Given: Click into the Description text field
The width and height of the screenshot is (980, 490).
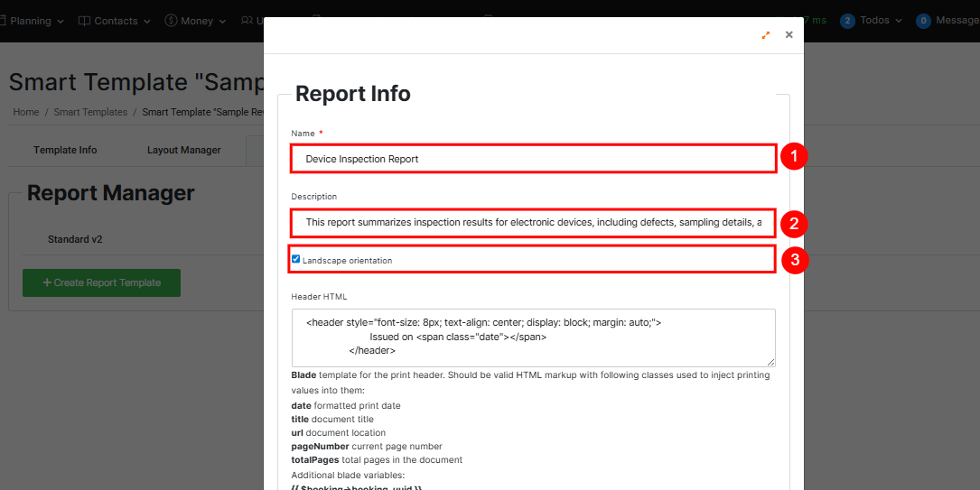Looking at the screenshot, I should coord(533,222).
